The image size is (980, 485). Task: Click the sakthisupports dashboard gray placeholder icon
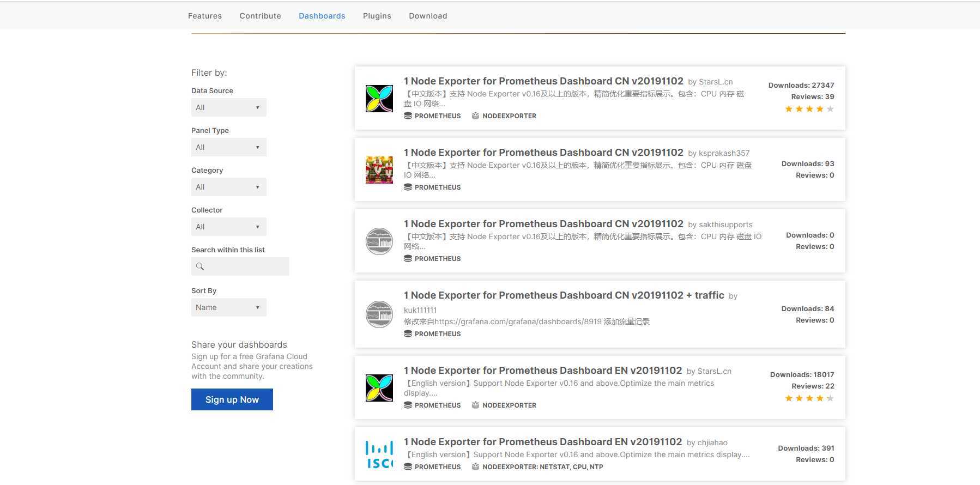[379, 241]
